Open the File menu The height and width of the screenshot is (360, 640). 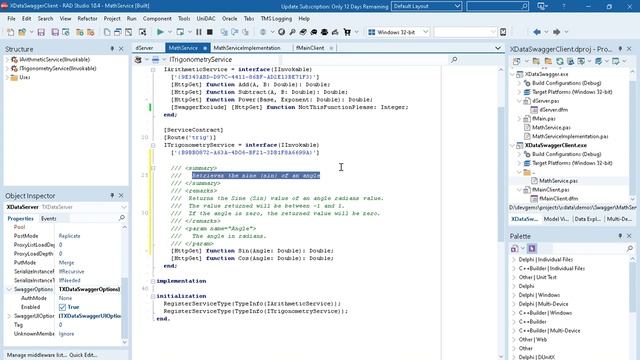[x=11, y=19]
